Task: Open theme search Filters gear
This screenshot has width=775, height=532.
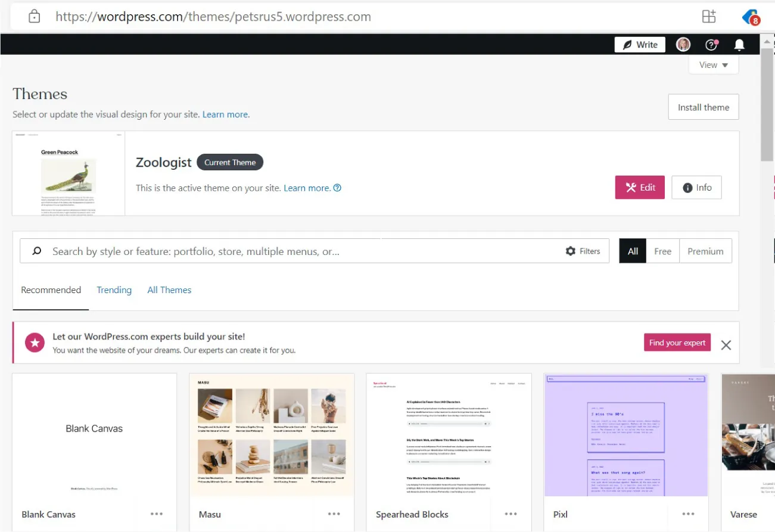Action: tap(582, 251)
